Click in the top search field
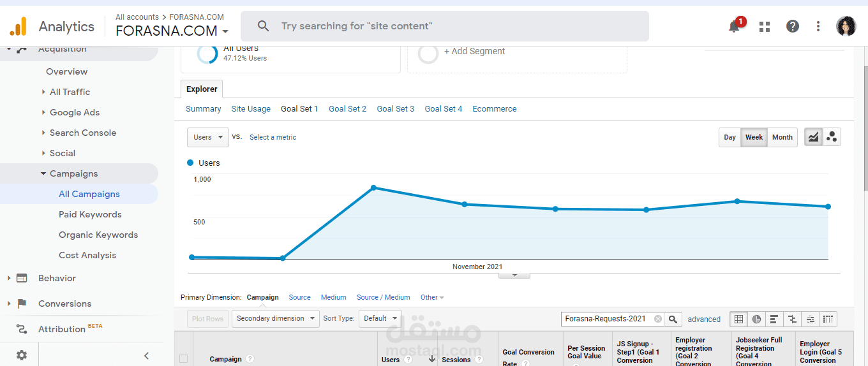Image resolution: width=868 pixels, height=366 pixels. pos(445,26)
